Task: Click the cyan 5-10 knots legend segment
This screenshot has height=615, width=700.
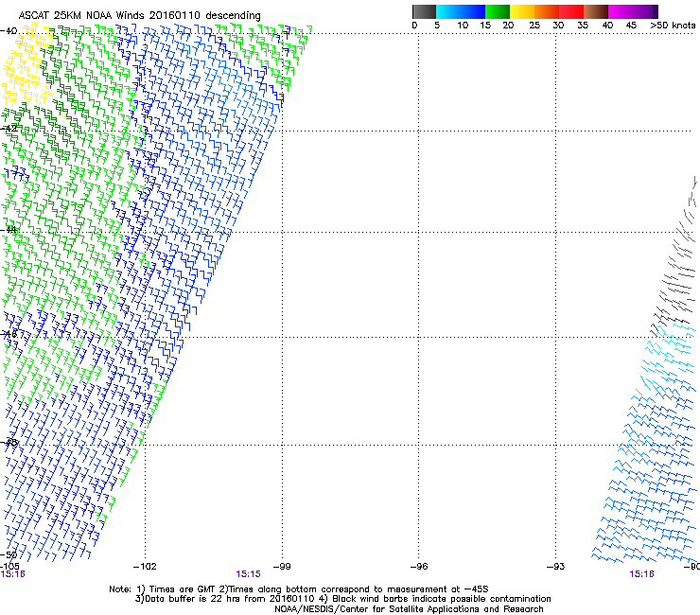Action: pos(447,11)
